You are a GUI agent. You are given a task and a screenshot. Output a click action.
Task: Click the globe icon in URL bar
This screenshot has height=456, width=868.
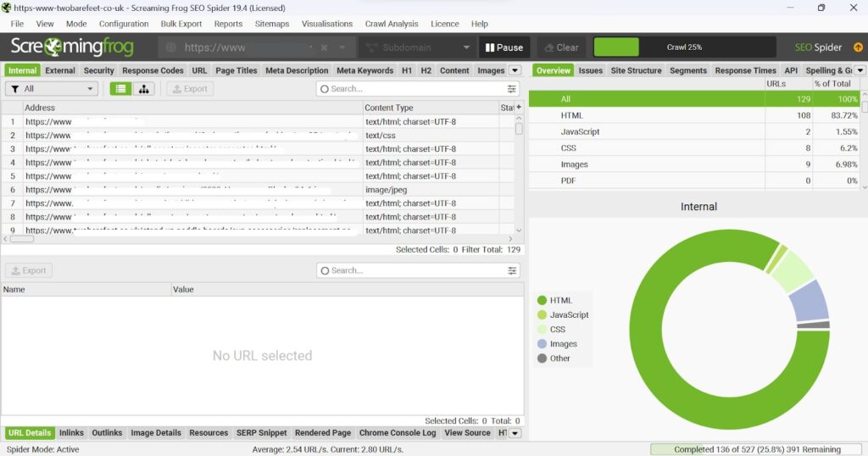pyautogui.click(x=171, y=47)
